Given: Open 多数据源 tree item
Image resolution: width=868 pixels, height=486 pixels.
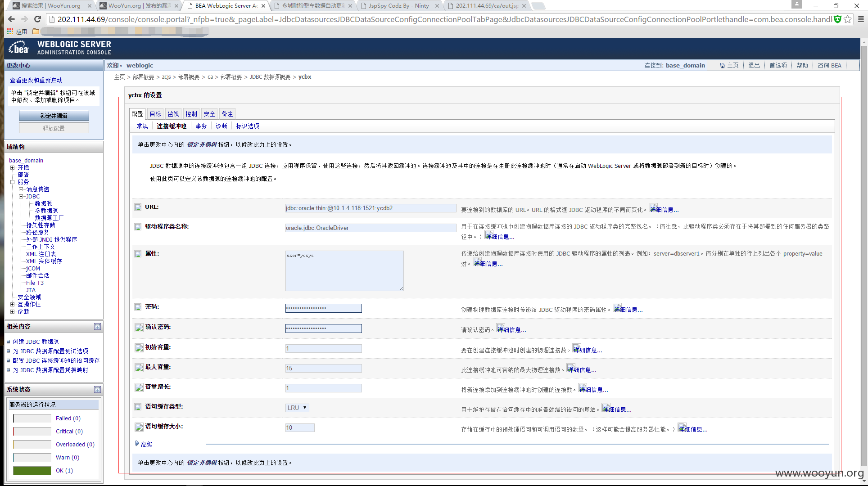Looking at the screenshot, I should pos(46,211).
